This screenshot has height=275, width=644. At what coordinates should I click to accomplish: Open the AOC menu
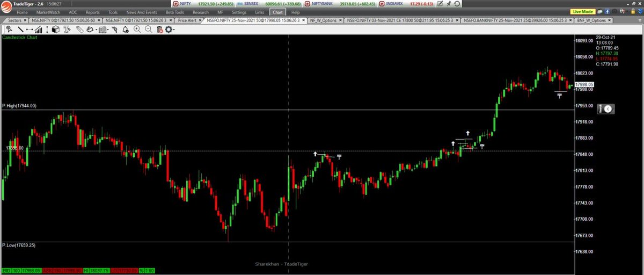coord(74,12)
